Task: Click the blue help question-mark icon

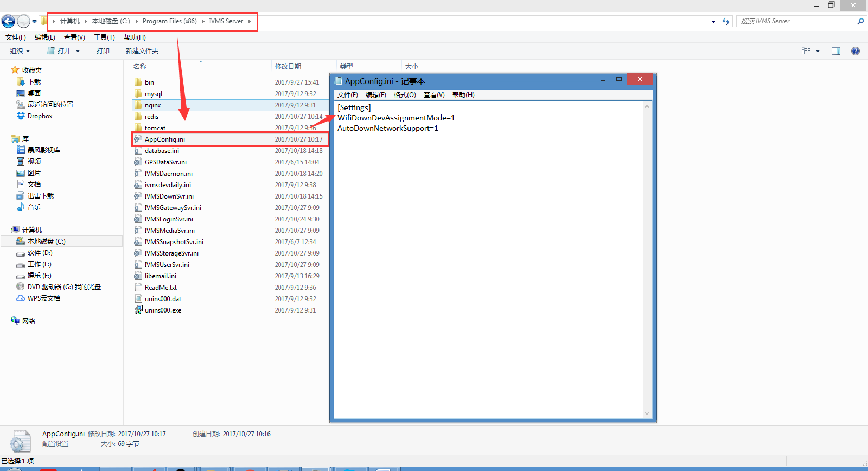Action: point(856,51)
